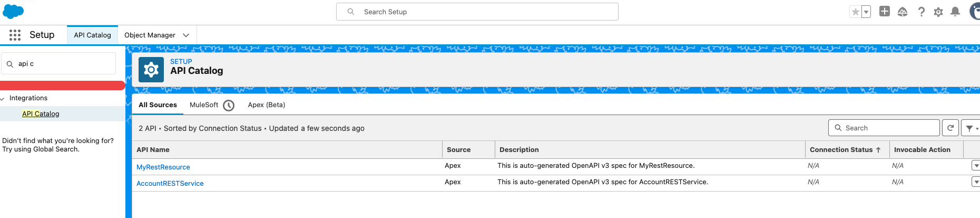
Task: Open the setup gear menu
Action: click(x=938, y=12)
